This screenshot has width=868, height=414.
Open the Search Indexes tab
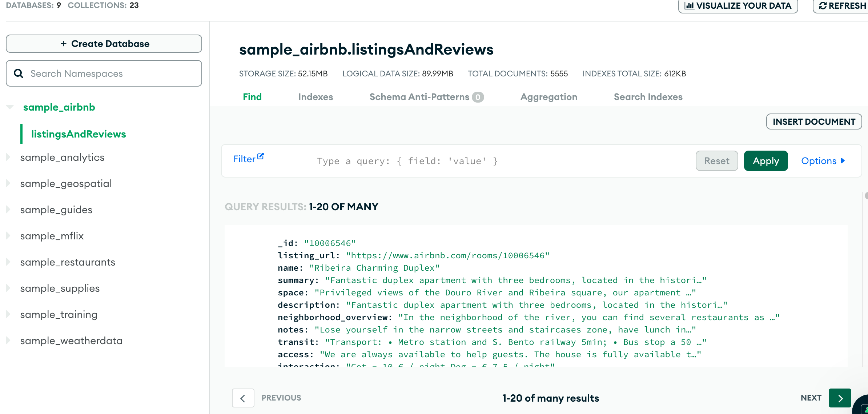pyautogui.click(x=648, y=97)
